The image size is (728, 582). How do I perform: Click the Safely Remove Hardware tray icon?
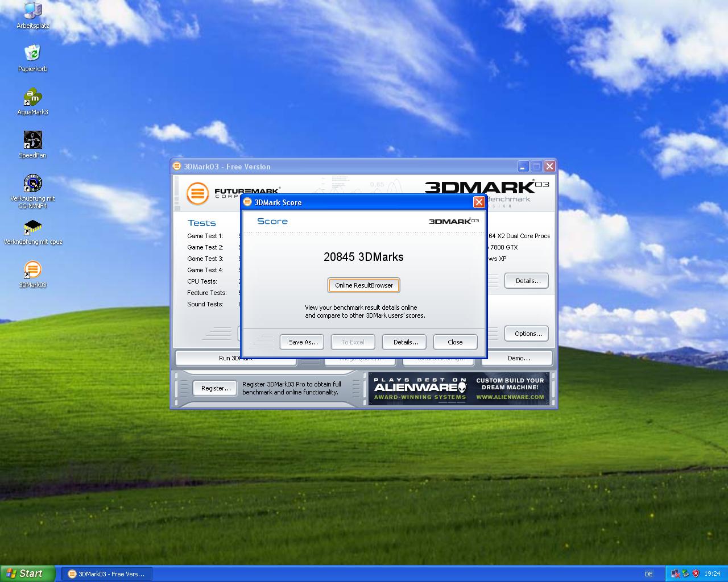coord(685,574)
